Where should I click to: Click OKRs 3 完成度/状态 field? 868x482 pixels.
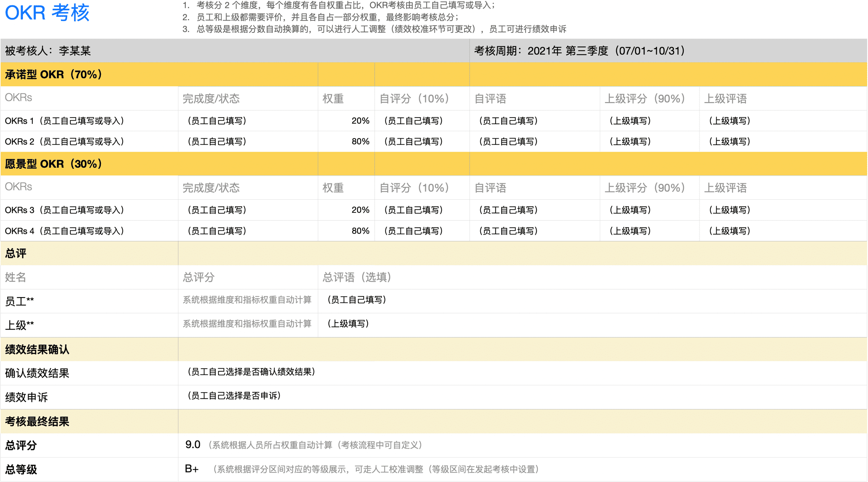coord(248,210)
